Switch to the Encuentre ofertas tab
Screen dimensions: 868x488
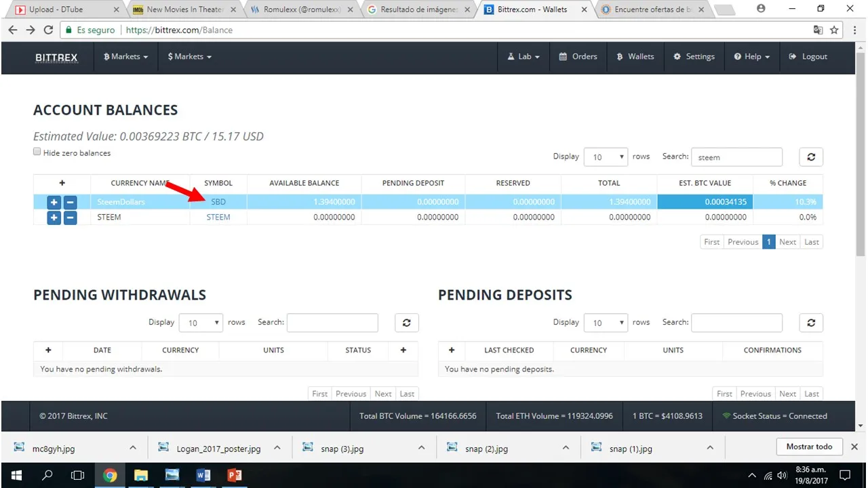pos(654,9)
